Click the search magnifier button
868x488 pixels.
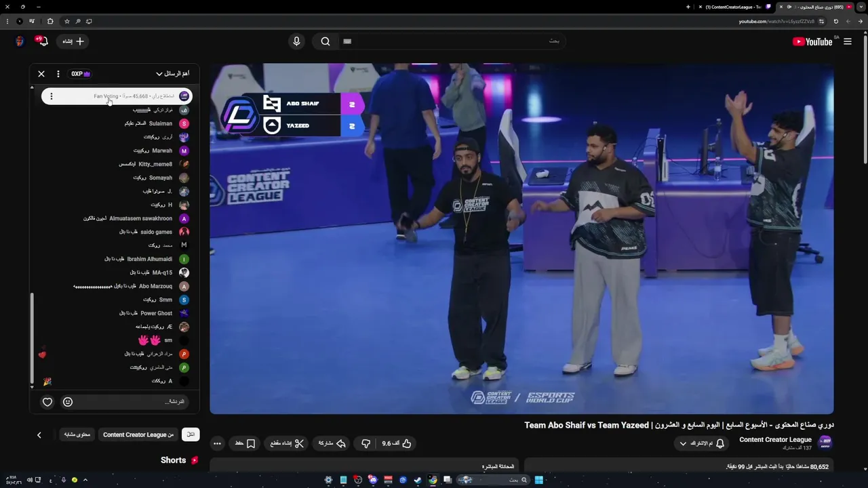pyautogui.click(x=325, y=41)
